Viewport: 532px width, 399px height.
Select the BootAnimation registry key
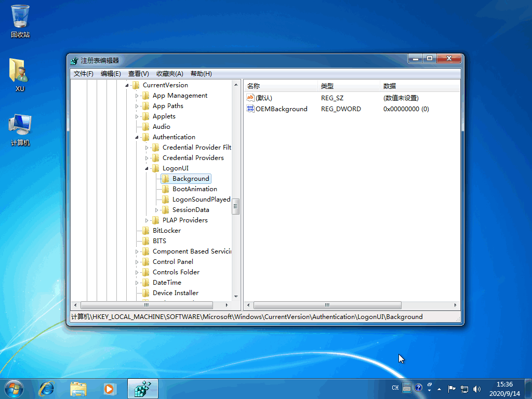point(194,189)
